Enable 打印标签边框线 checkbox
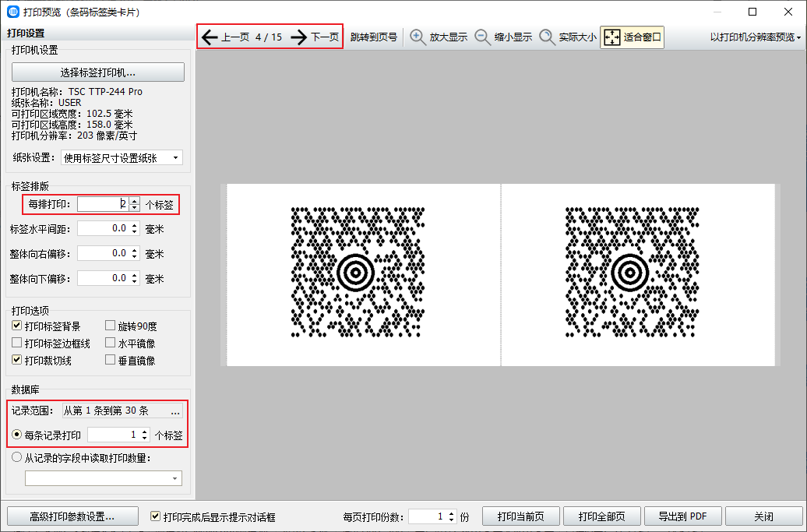The image size is (807, 532). tap(17, 343)
